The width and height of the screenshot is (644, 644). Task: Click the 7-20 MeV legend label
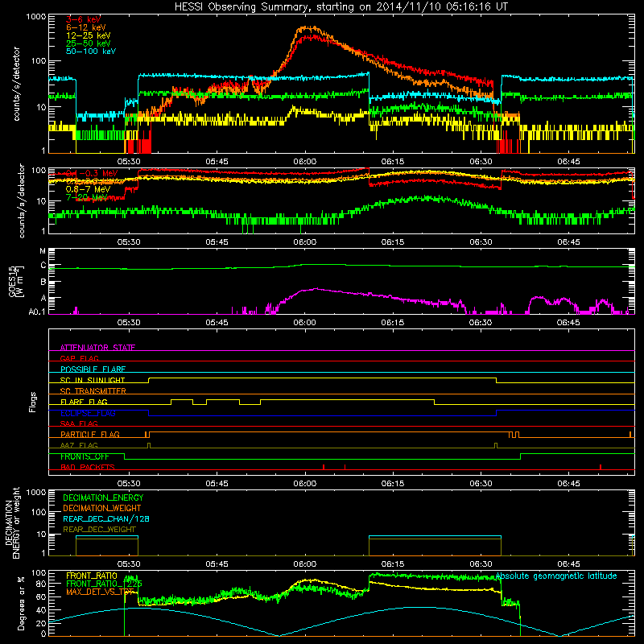point(86,197)
